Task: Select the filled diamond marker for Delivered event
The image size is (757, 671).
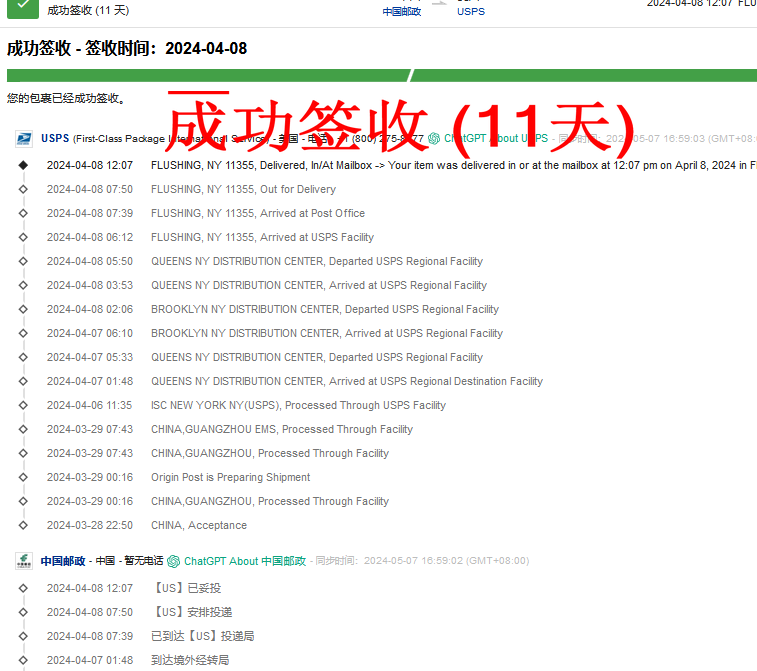Action: tap(23, 165)
